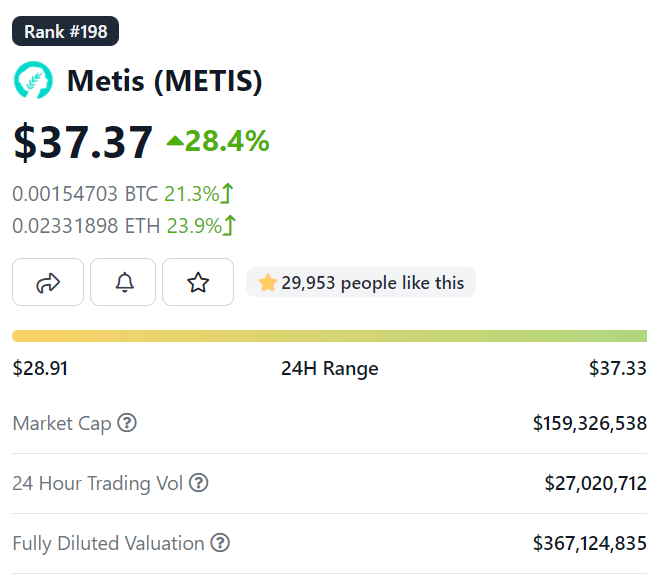This screenshot has width=670, height=576.
Task: Click the $159,326,538 market cap value
Action: [590, 423]
